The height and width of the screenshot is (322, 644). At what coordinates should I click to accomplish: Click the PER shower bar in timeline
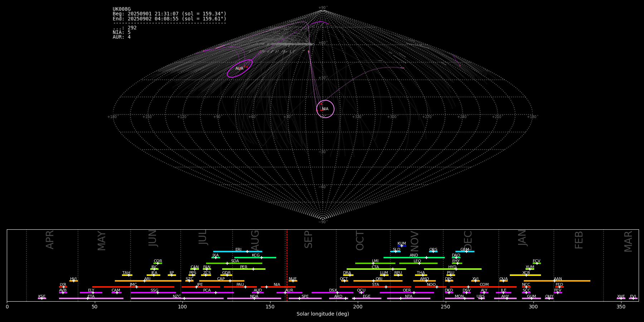click(244, 269)
